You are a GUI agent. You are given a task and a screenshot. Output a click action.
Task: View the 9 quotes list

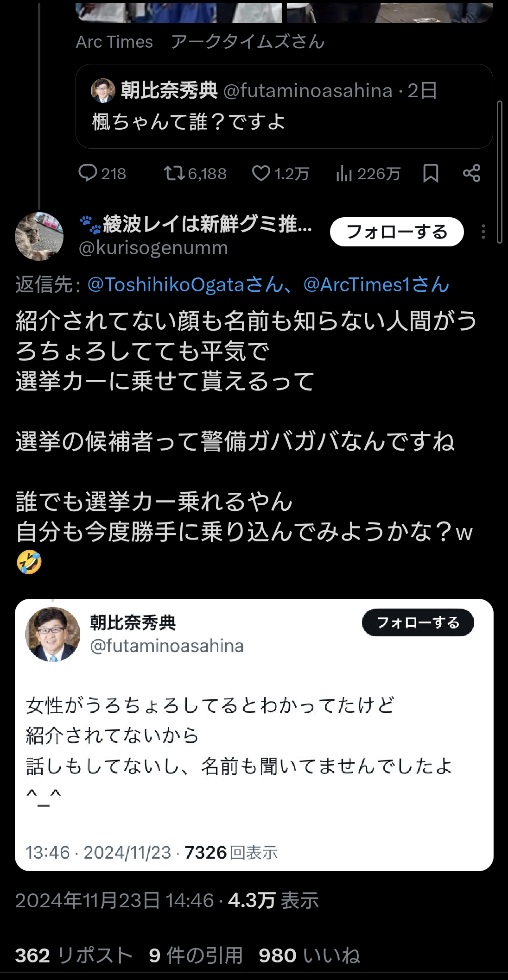(x=196, y=955)
